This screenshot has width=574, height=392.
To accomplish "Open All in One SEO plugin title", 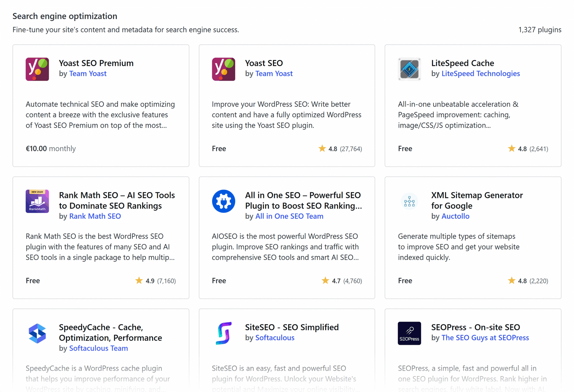I will (304, 200).
